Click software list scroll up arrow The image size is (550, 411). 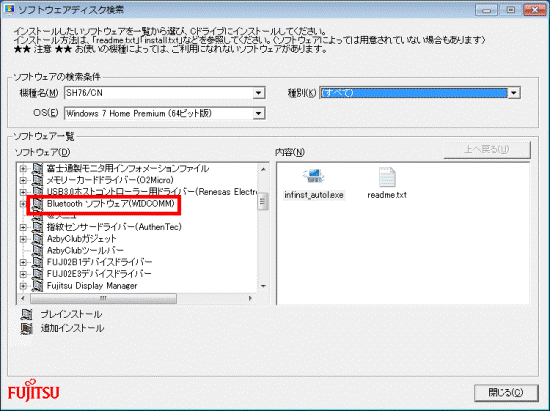point(263,169)
